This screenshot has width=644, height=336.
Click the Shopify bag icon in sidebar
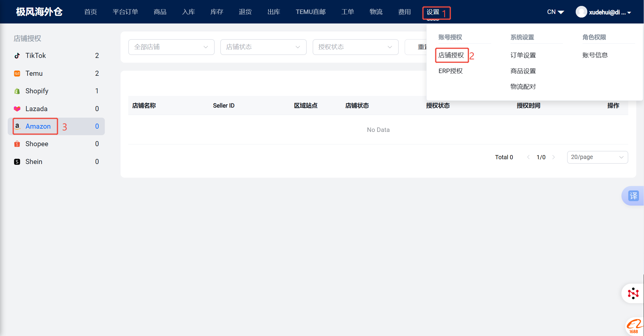tap(17, 91)
